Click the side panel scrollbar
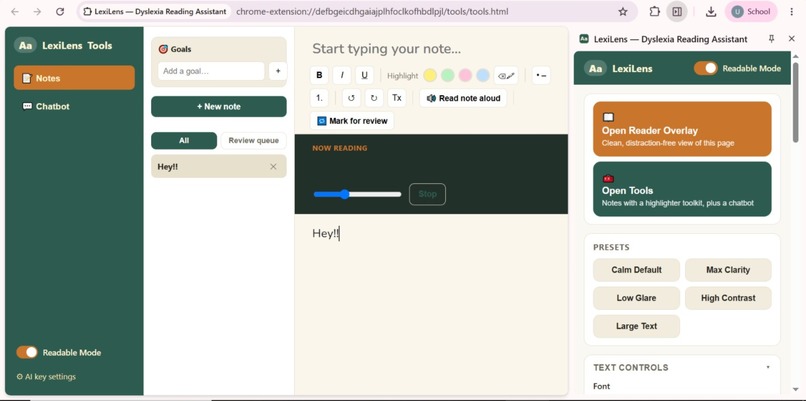 coord(796,102)
